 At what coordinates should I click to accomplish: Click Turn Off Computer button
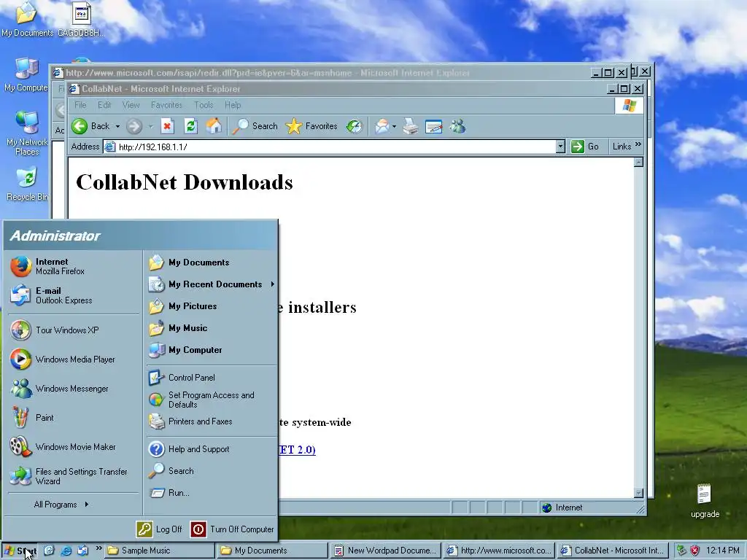pos(232,529)
